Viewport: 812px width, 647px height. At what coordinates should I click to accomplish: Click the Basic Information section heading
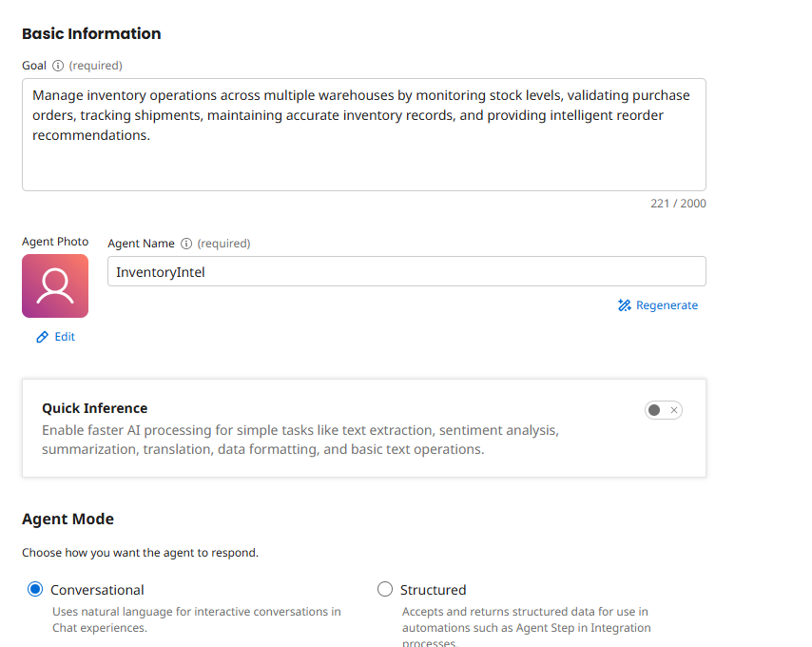click(91, 33)
